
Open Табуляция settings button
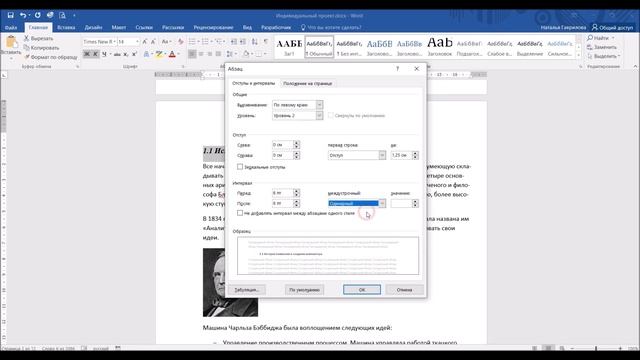pyautogui.click(x=247, y=289)
